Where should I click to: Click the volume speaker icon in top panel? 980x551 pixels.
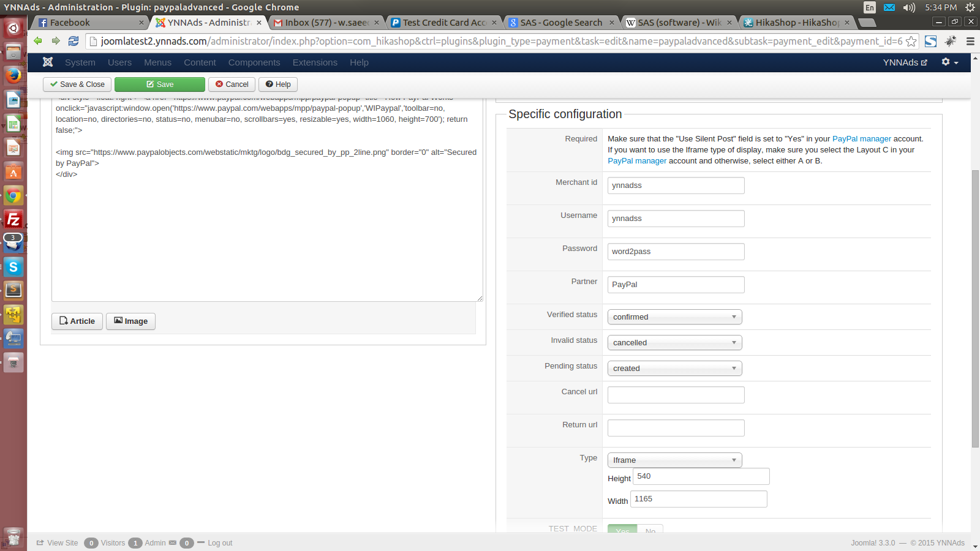[x=909, y=7]
